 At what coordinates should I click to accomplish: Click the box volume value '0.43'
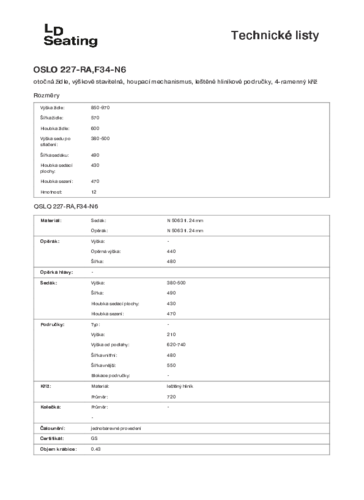pos(96,449)
